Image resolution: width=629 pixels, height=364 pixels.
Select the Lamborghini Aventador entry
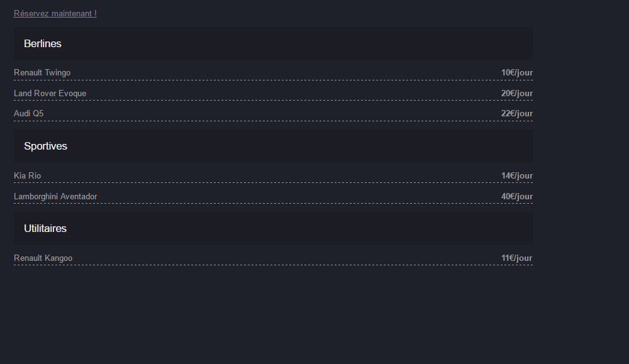pos(55,196)
